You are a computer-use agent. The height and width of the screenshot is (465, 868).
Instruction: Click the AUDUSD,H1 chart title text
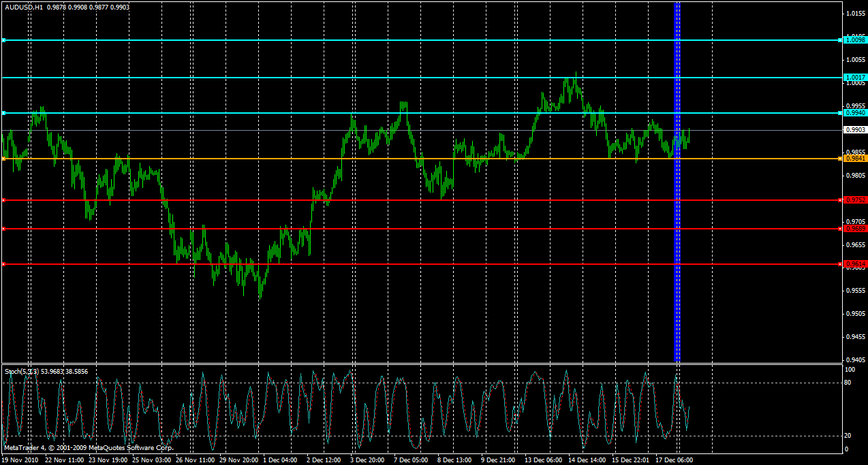click(23, 7)
